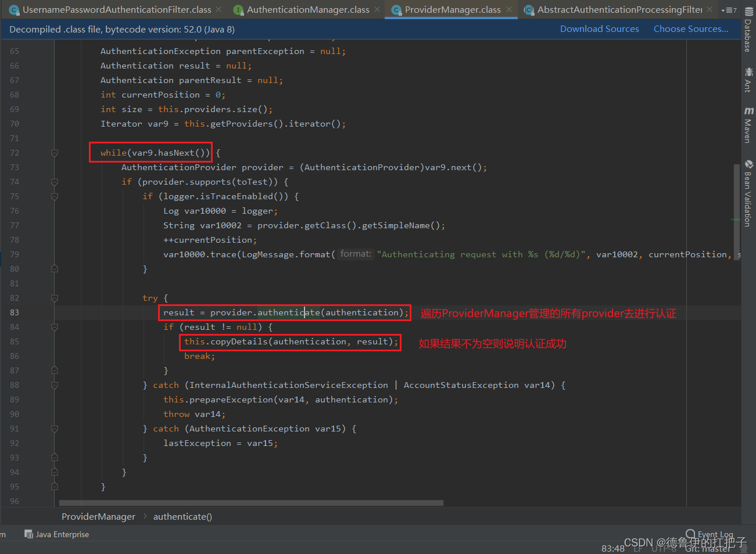Click LogMessage.format call on line 79

(286, 254)
